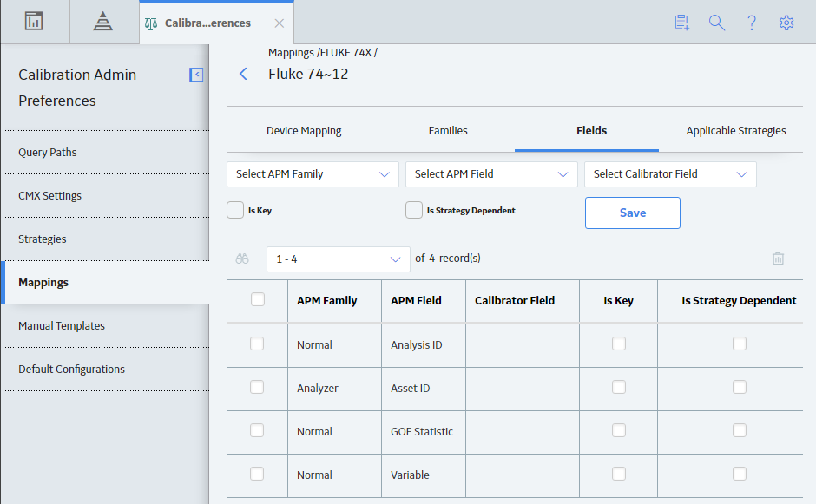Image resolution: width=816 pixels, height=504 pixels.
Task: Expand the Select APM Family dropdown
Action: tap(313, 174)
